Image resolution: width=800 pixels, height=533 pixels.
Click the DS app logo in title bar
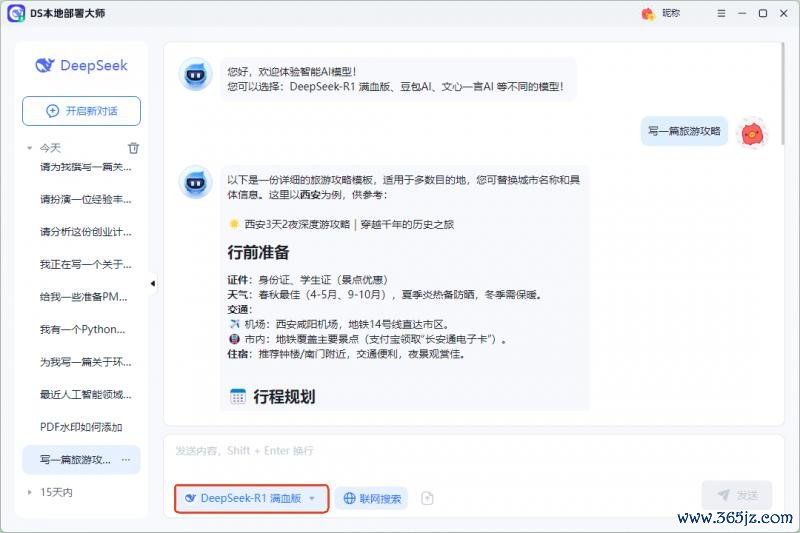pos(16,13)
